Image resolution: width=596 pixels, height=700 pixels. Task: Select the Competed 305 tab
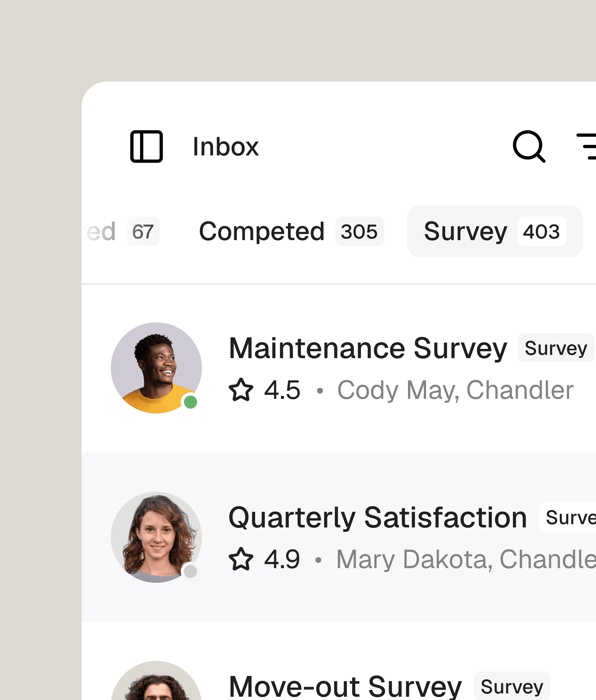pyautogui.click(x=291, y=231)
